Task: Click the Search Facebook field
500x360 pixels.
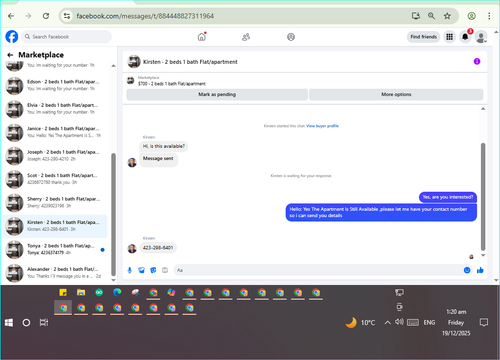Action: pos(67,37)
